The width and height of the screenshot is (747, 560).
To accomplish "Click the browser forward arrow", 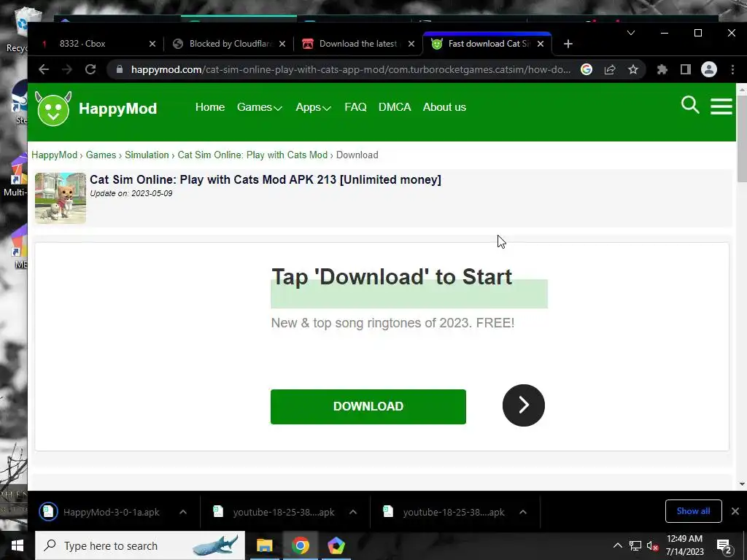I will click(67, 69).
